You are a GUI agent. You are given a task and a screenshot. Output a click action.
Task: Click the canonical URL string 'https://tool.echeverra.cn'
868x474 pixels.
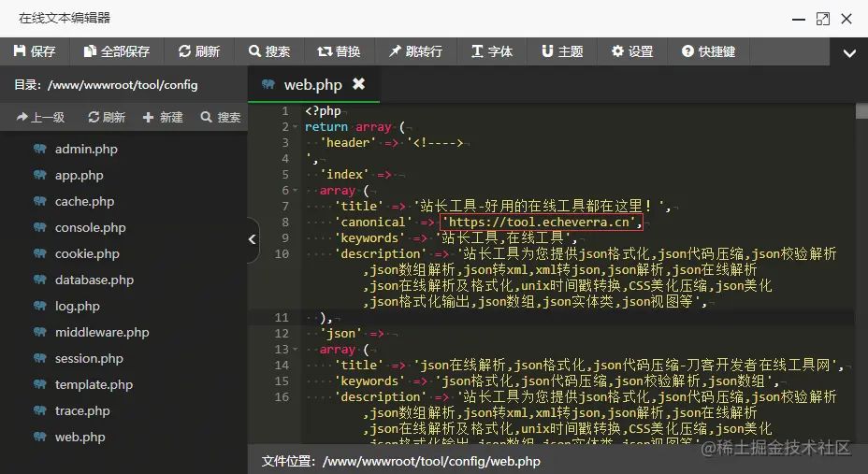click(x=542, y=223)
